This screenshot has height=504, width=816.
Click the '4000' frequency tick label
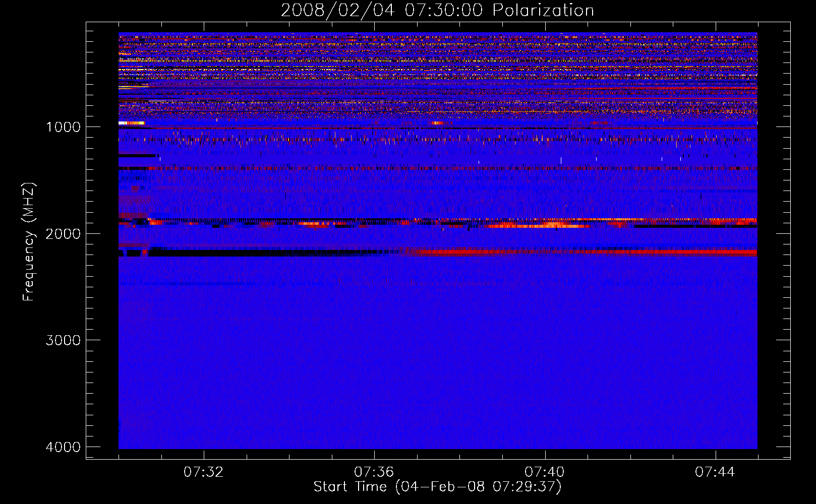point(63,447)
